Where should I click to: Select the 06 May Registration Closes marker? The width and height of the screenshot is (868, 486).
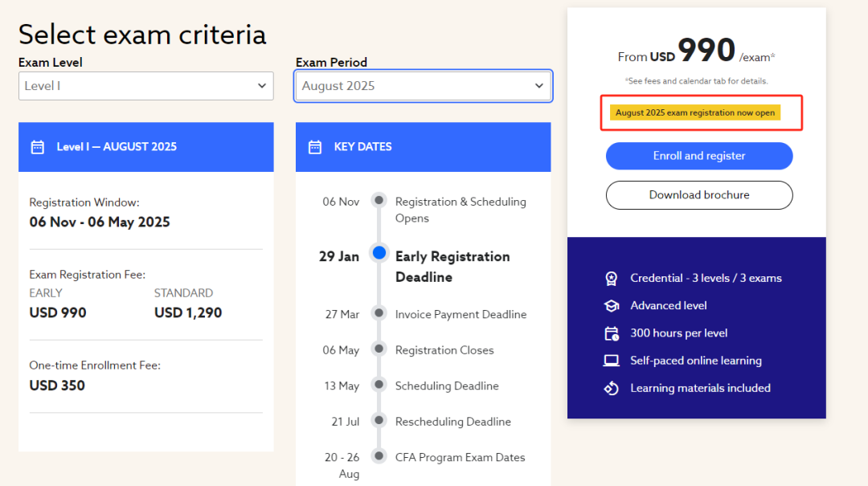click(379, 349)
